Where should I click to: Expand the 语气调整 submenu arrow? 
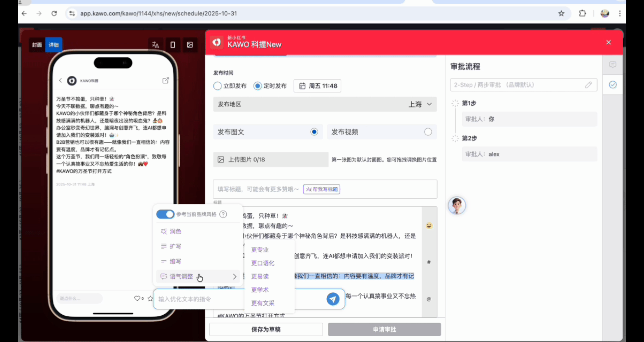click(234, 277)
